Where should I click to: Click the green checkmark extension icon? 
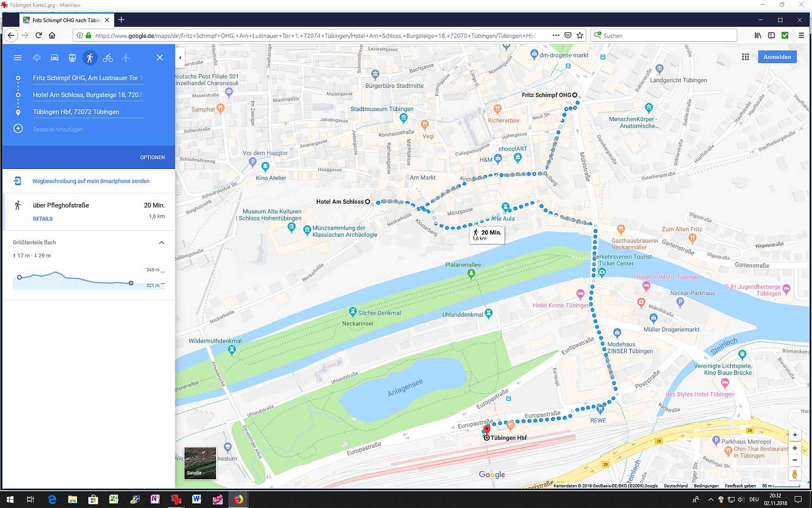coord(785,35)
